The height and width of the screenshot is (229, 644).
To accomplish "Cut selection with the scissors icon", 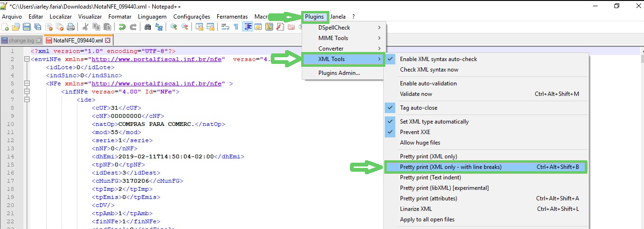I will (x=85, y=27).
